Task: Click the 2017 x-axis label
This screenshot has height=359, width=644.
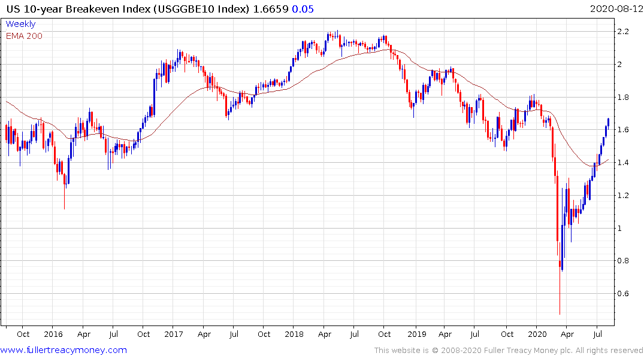Action: tap(173, 334)
